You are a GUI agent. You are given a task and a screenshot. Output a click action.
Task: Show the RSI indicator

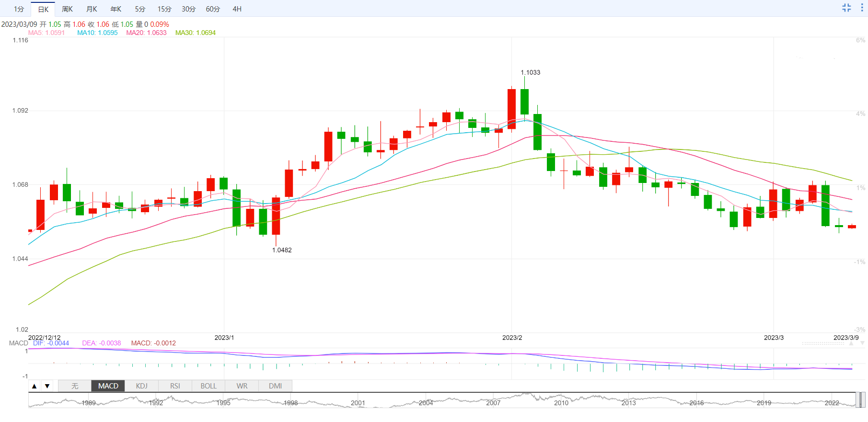point(175,386)
